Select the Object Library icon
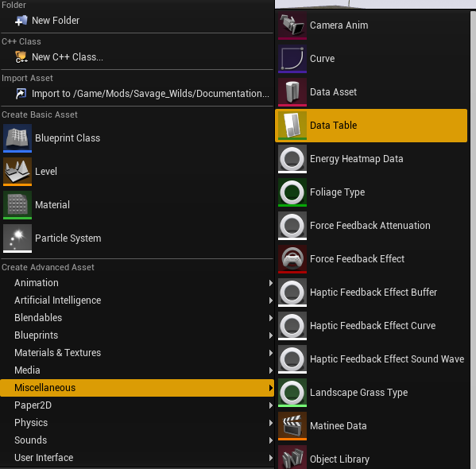This screenshot has height=469, width=476. [x=292, y=457]
